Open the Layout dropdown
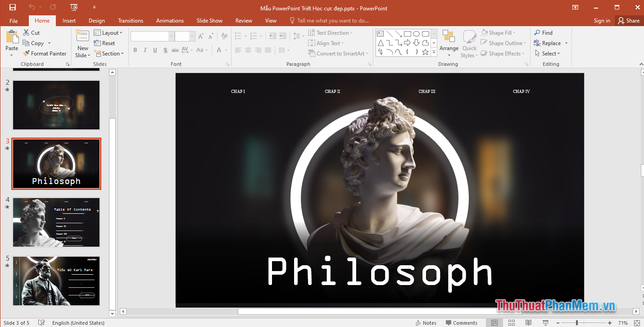This screenshot has height=327, width=644. click(x=109, y=32)
